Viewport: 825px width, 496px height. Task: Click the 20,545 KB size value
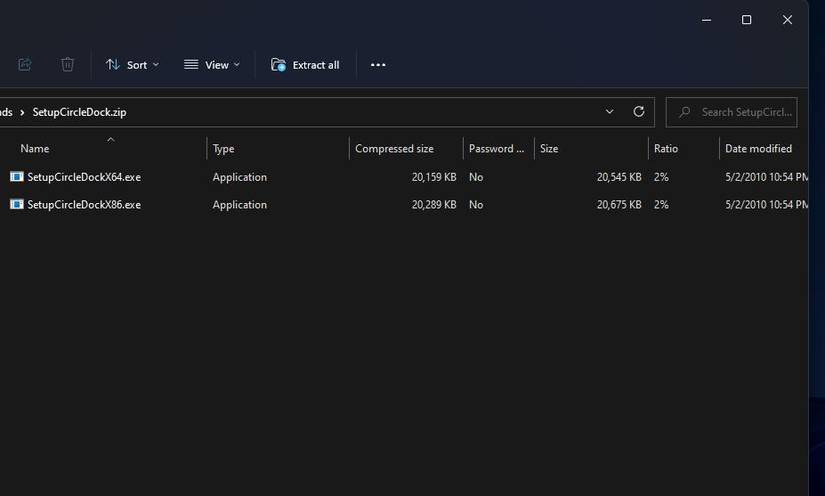[619, 177]
